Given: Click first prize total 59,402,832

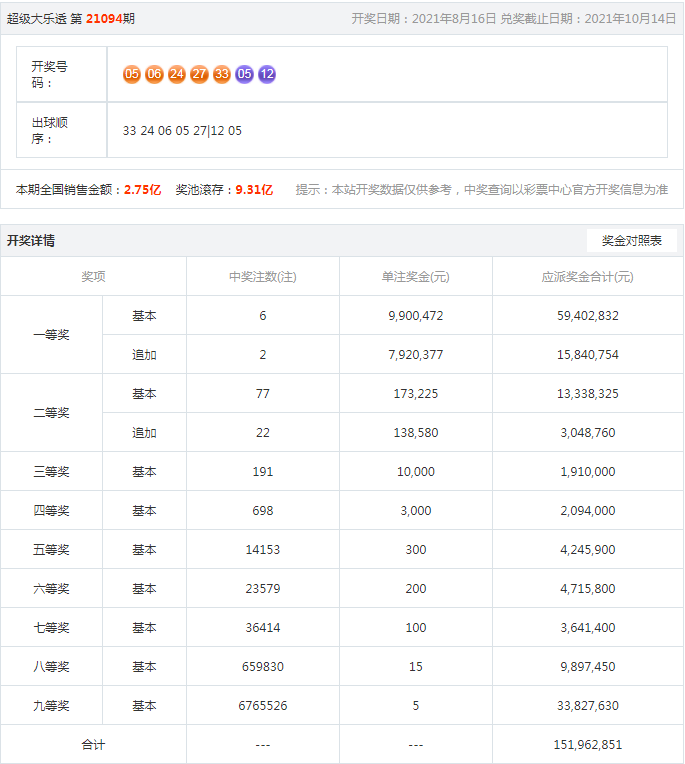Looking at the screenshot, I should 588,316.
